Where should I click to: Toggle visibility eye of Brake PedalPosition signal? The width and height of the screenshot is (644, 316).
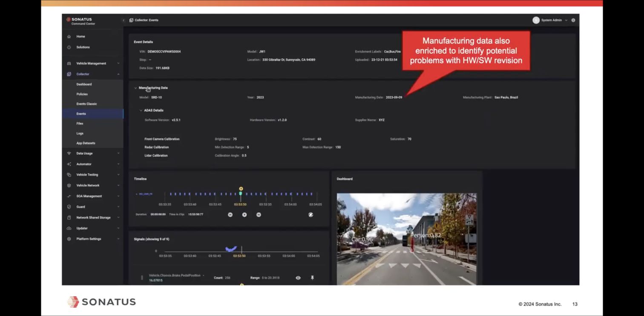click(298, 278)
